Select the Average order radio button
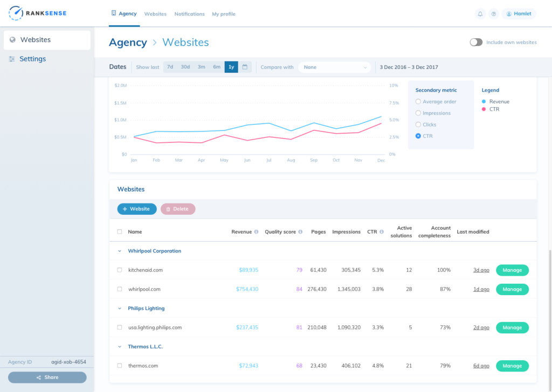Viewport: 552px width, 392px height. pyautogui.click(x=418, y=102)
